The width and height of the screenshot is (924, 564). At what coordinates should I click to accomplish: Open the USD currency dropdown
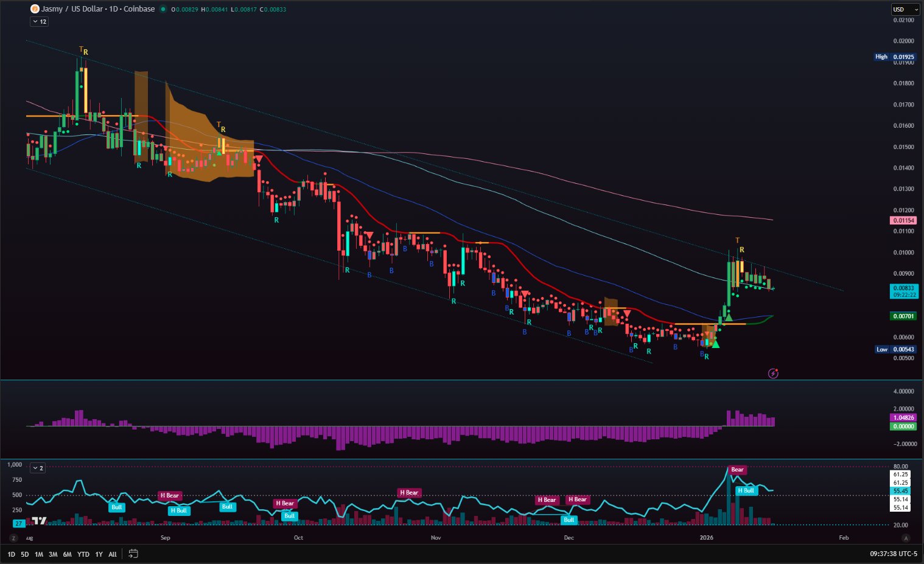pos(905,9)
